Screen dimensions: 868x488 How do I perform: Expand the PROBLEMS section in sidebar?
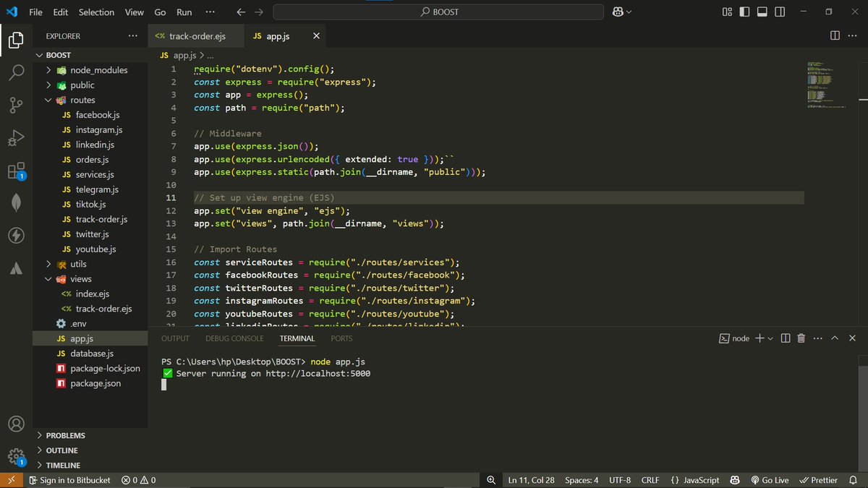click(x=90, y=435)
